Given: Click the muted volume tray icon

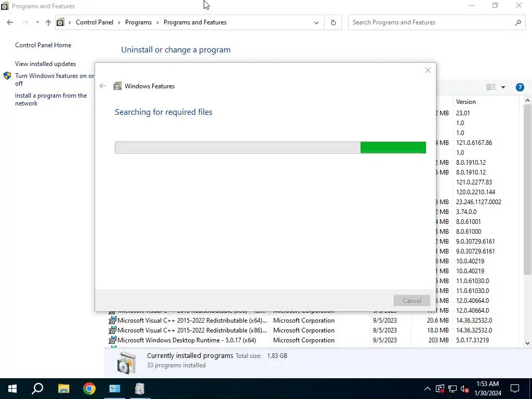Looking at the screenshot, I should click(x=465, y=389).
